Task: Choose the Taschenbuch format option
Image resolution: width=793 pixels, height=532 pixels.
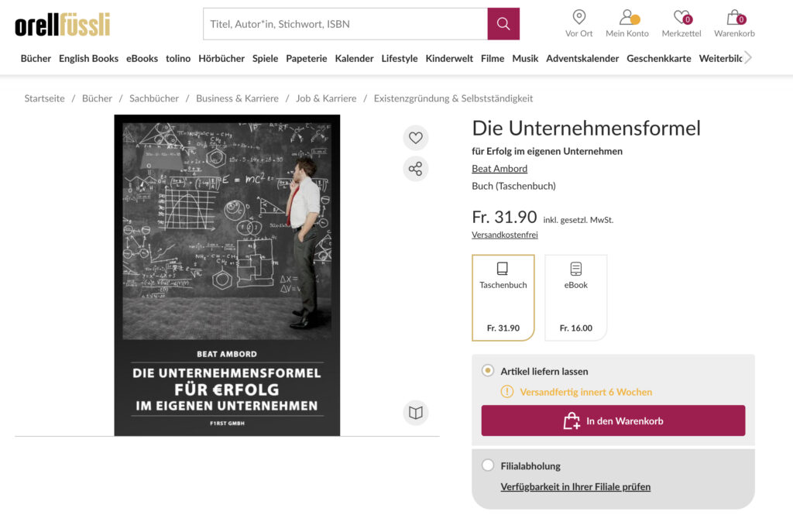Action: click(503, 297)
